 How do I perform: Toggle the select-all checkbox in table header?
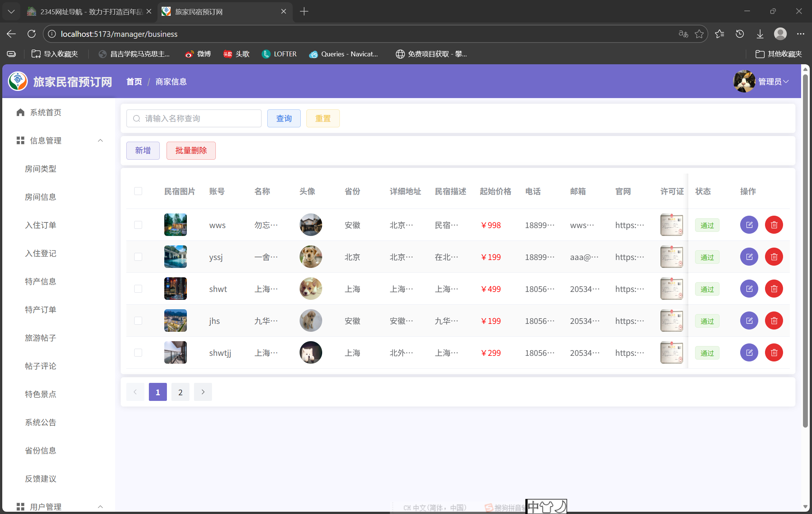point(138,191)
